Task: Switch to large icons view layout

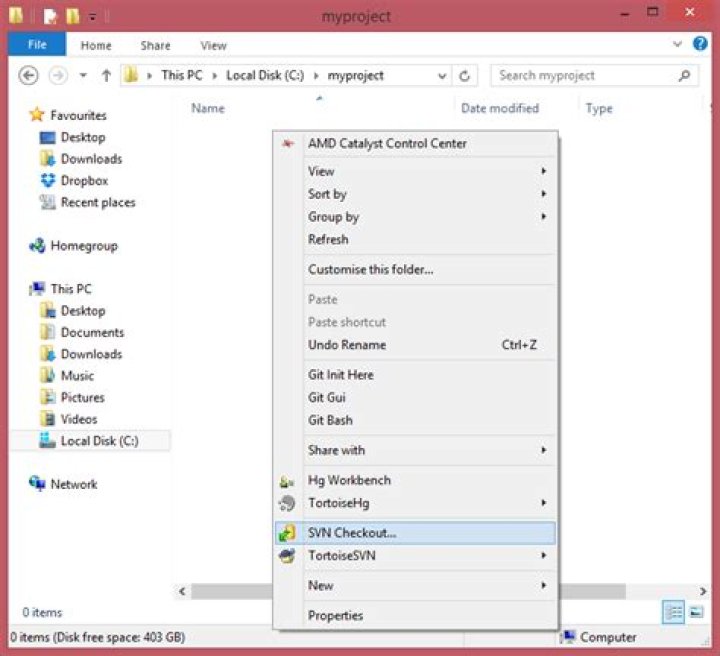Action: (x=696, y=612)
